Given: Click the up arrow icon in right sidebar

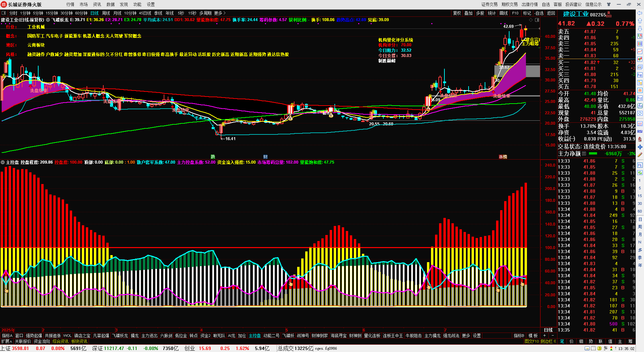Looking at the screenshot, I should (x=640, y=21).
